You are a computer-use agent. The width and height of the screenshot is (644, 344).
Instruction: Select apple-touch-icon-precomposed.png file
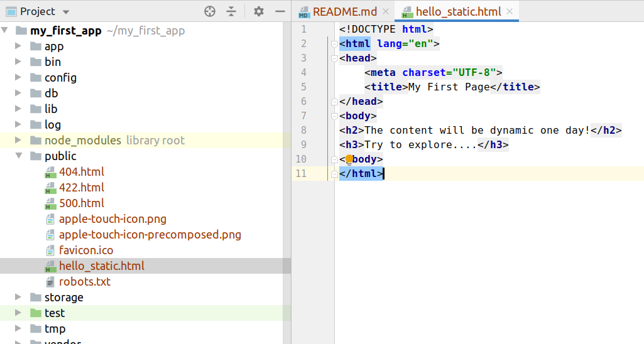[150, 234]
